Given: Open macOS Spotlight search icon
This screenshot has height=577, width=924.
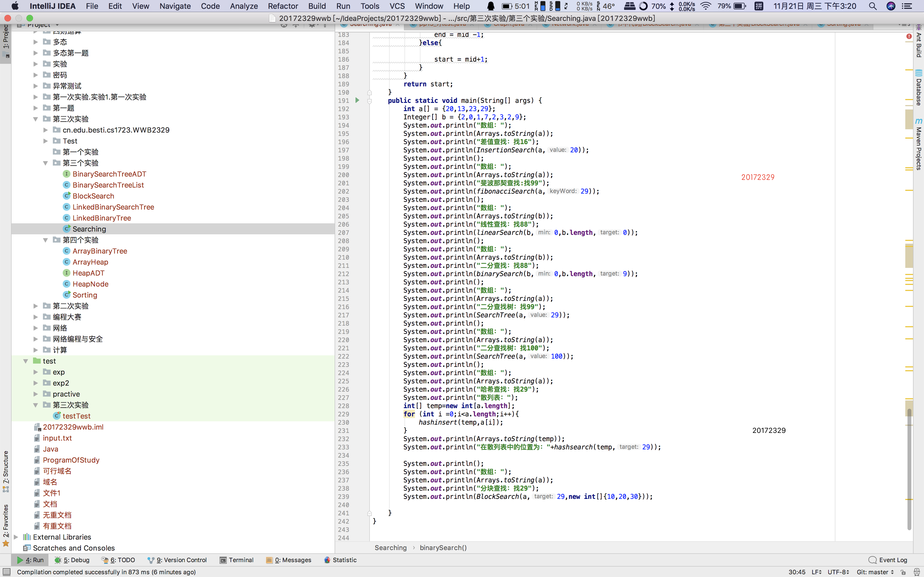Looking at the screenshot, I should (873, 6).
